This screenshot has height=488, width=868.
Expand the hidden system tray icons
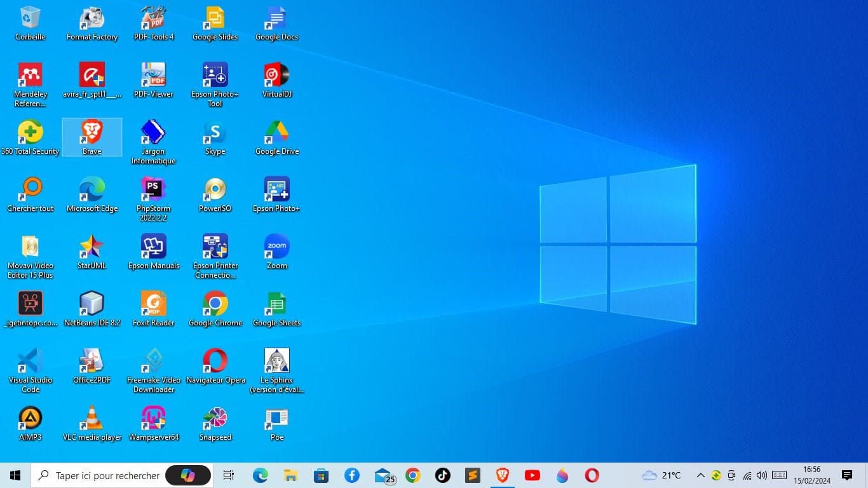(700, 475)
